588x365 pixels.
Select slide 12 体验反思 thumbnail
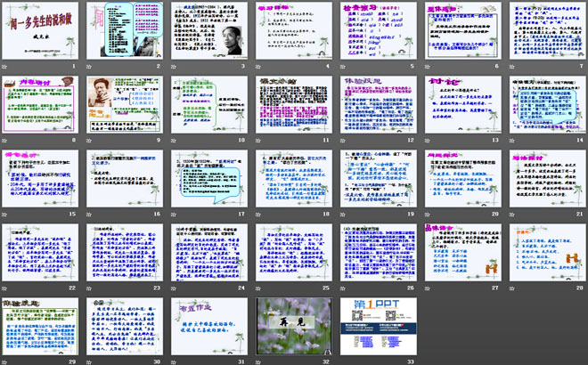click(x=379, y=104)
